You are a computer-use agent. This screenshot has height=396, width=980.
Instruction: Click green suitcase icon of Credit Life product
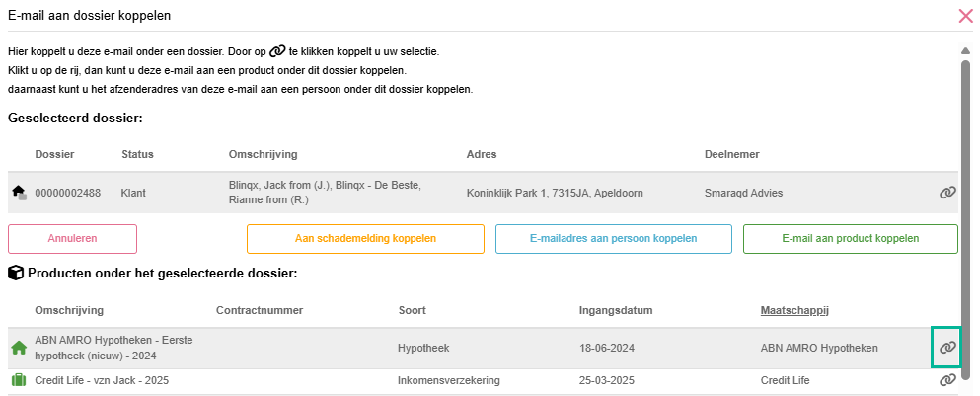point(19,380)
